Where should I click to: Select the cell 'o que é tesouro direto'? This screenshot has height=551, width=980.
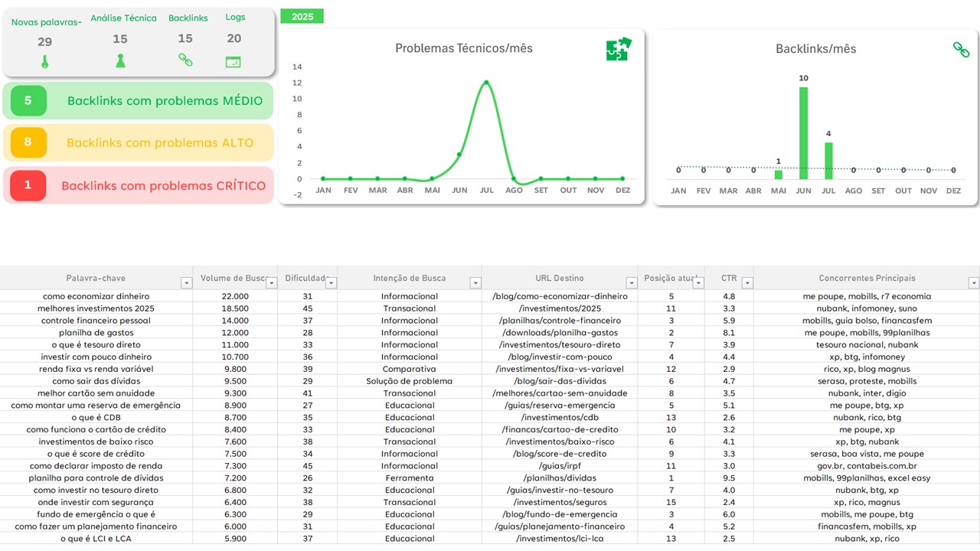96,344
